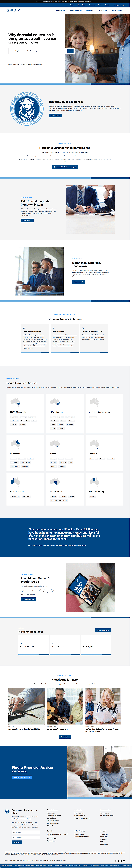Click the 'Your email address' input field

(26, 837)
